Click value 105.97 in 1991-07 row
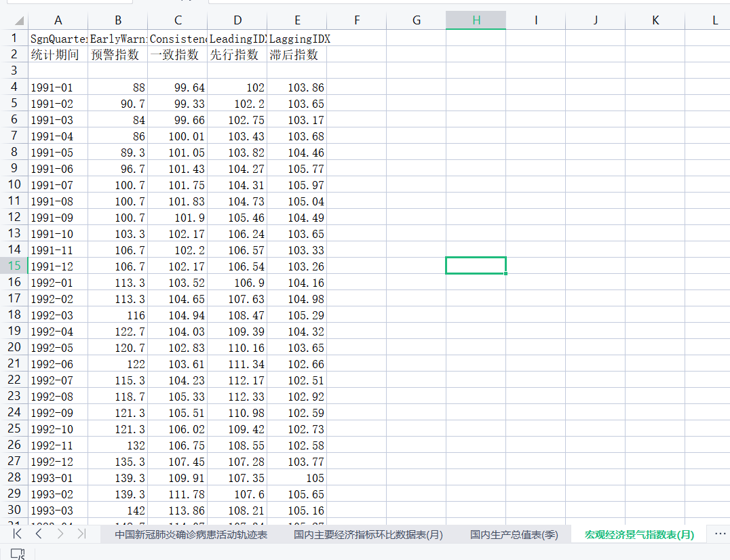The image size is (730, 560). click(x=297, y=184)
